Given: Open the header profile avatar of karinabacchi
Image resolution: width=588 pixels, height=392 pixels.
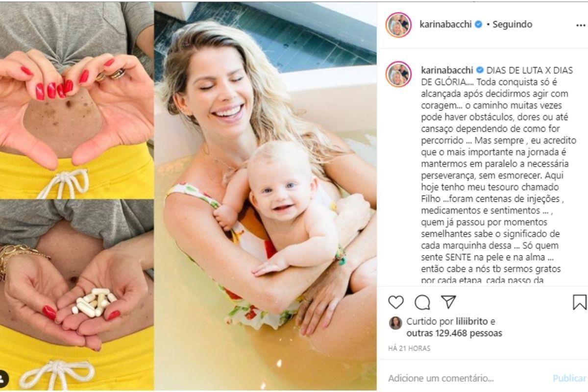Looking at the screenshot, I should tap(398, 25).
